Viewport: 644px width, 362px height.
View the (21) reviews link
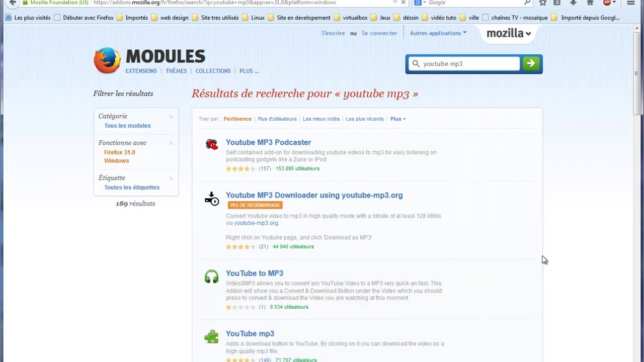tap(263, 247)
